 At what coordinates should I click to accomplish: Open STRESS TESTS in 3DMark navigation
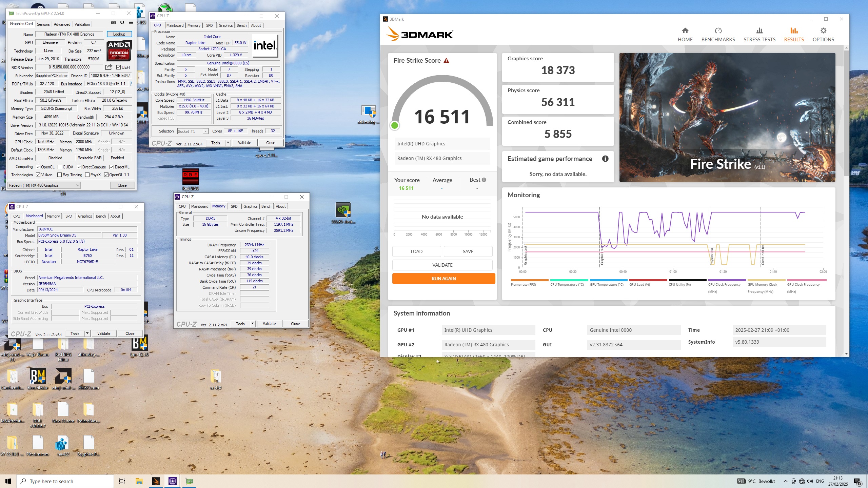click(x=759, y=35)
